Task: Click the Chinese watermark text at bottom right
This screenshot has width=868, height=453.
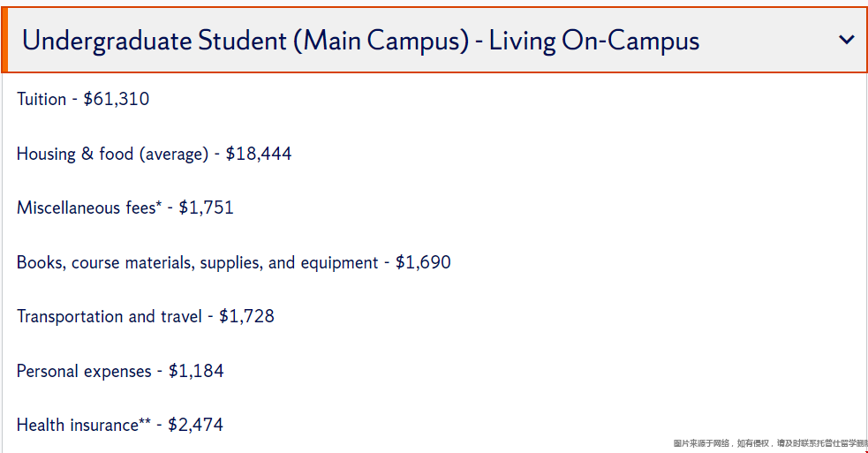Action: tap(770, 443)
